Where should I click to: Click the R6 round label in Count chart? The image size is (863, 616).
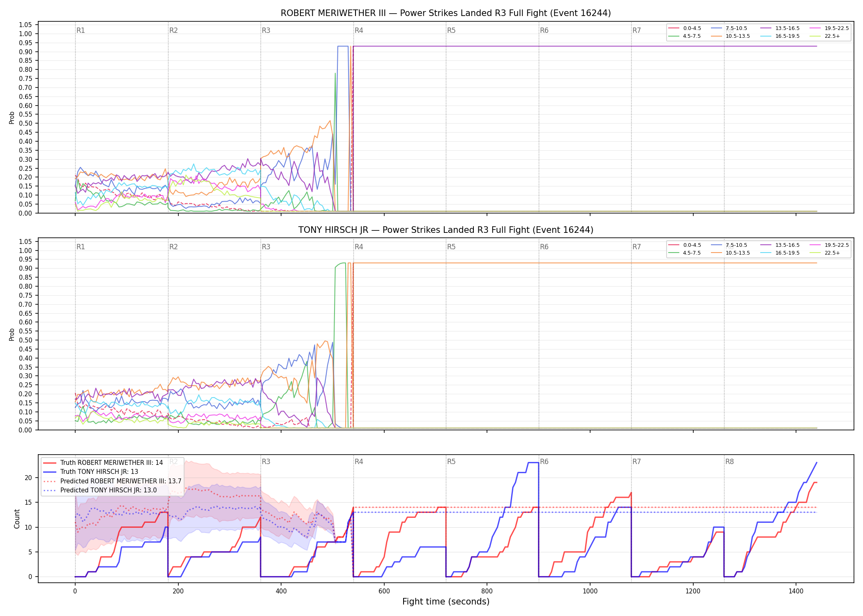click(544, 462)
